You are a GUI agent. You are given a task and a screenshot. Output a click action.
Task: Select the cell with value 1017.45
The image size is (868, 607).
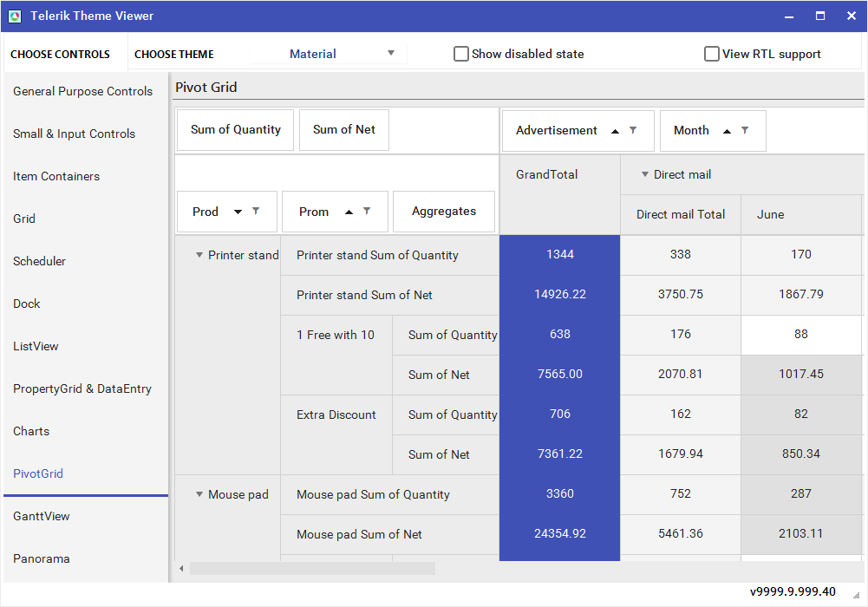click(801, 374)
